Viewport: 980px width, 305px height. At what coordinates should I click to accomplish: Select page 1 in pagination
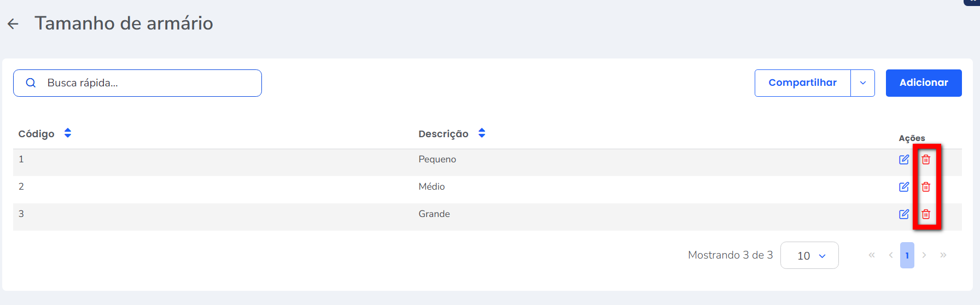point(907,255)
